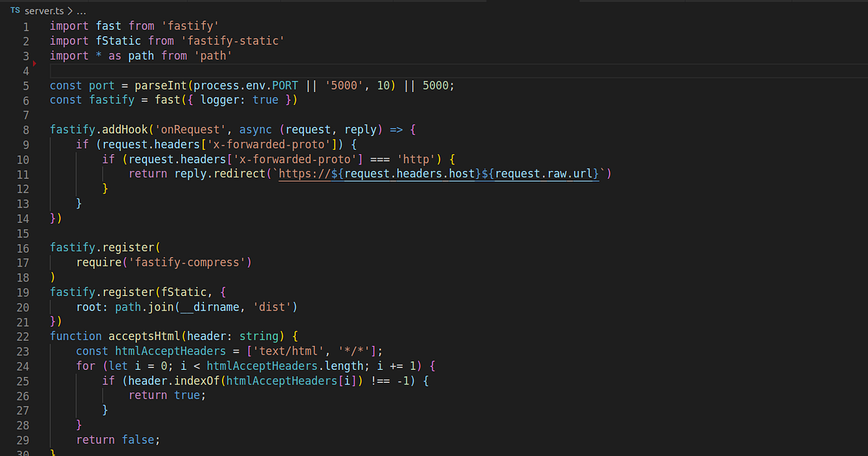Image resolution: width=868 pixels, height=456 pixels.
Task: Click __dirname on line 20
Action: [x=210, y=307]
